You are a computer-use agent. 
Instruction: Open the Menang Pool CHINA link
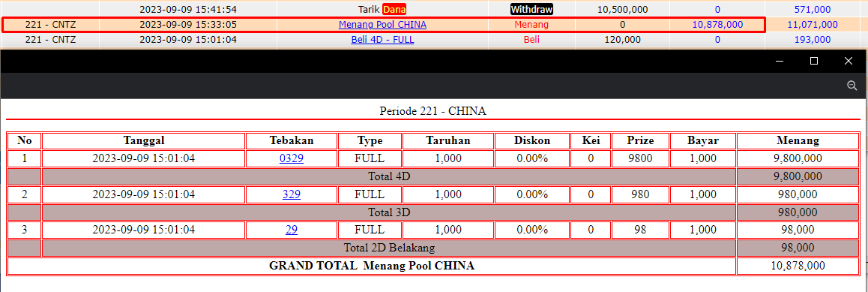382,24
